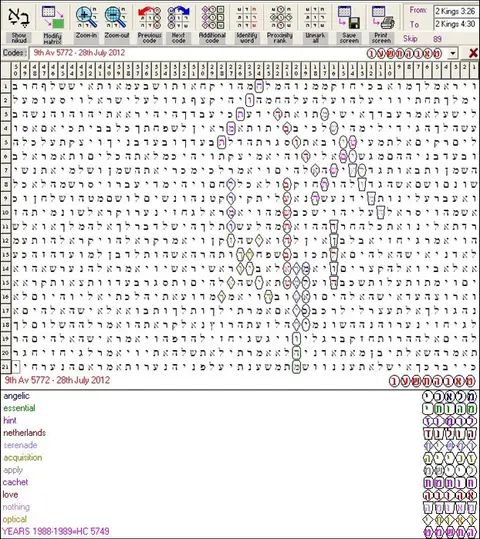This screenshot has height=539, width=480.
Task: Click the To field 2 Kings 4:30
Action: click(455, 24)
